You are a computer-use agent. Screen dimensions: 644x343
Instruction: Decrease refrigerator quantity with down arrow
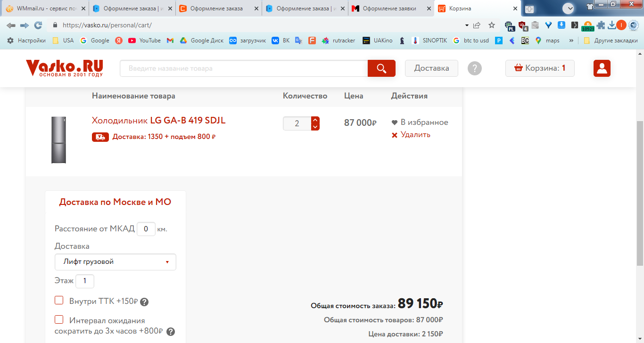click(x=315, y=127)
